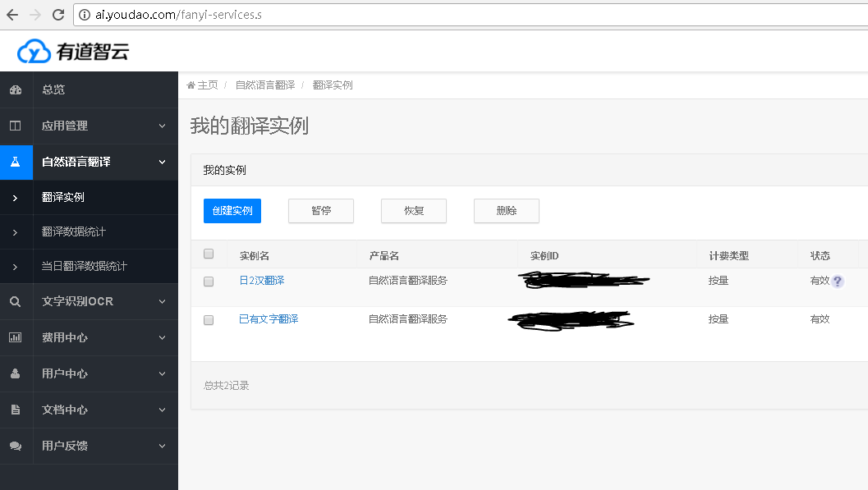Click the 恢复 button

[x=414, y=211]
